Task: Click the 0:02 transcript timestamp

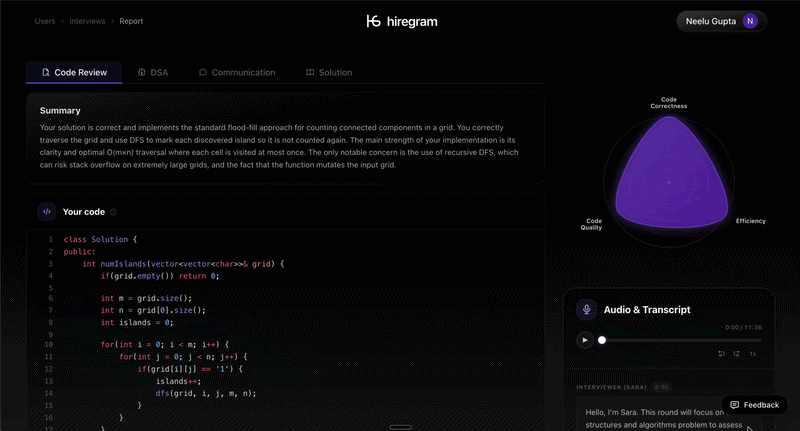Action: [x=662, y=387]
